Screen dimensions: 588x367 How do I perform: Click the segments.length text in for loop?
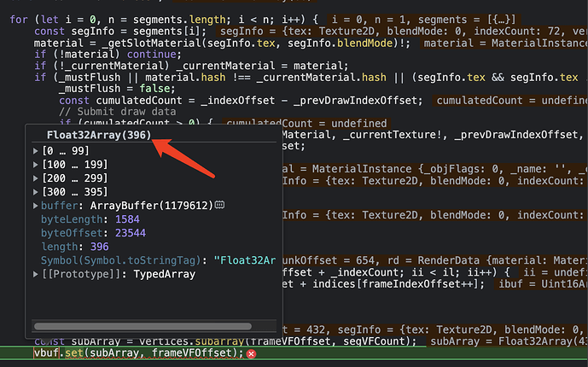179,20
